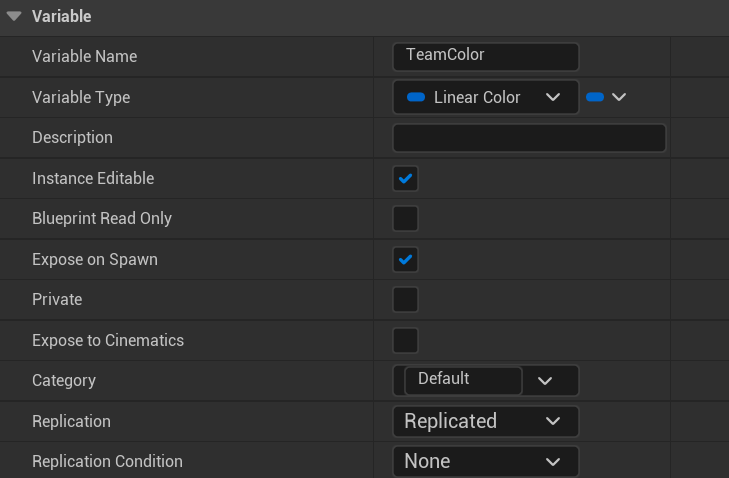The height and width of the screenshot is (478, 729).
Task: Click the Category Default text field
Action: pyautogui.click(x=462, y=380)
